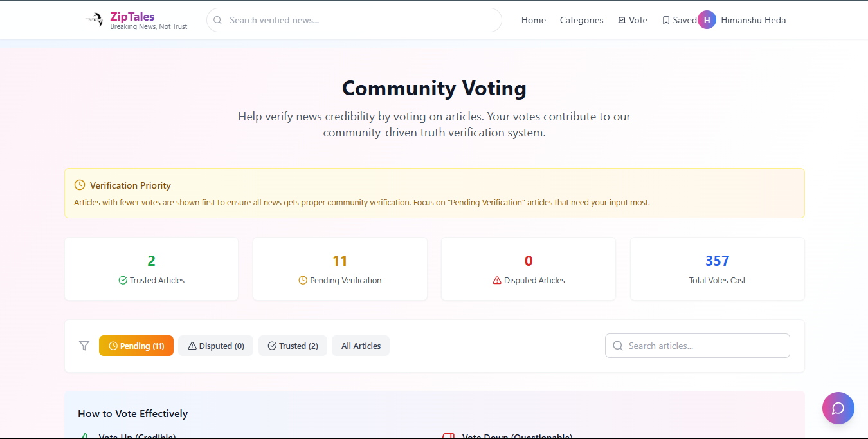The height and width of the screenshot is (439, 868).
Task: Show the Trusted (2) articles filter
Action: tap(293, 346)
